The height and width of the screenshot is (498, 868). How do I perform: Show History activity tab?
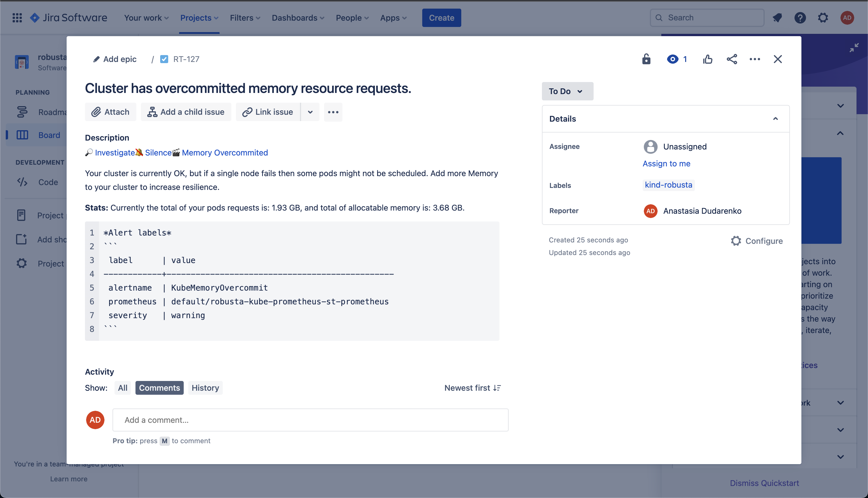[x=205, y=388]
